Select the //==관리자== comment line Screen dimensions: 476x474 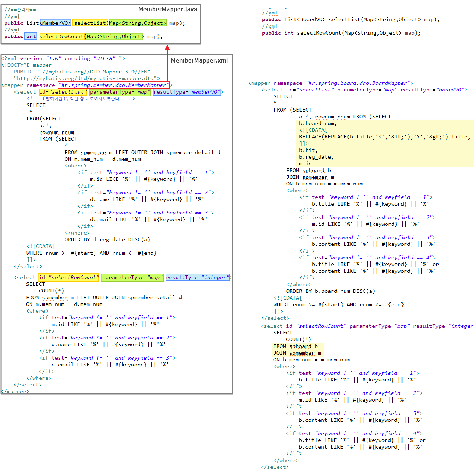click(x=20, y=10)
